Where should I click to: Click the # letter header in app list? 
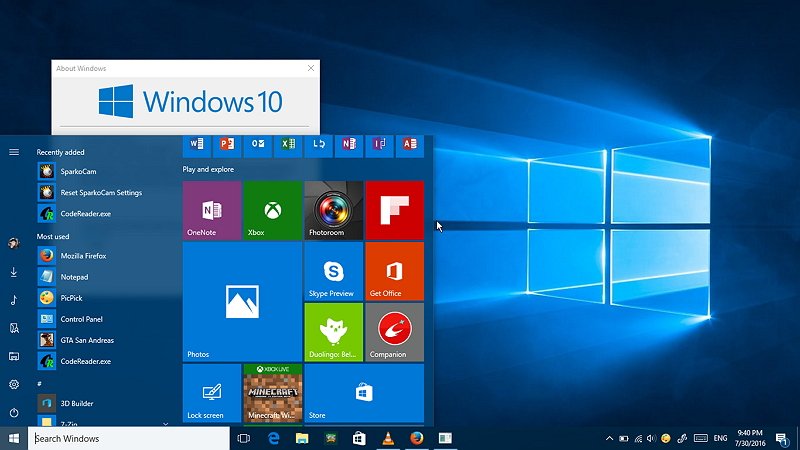pos(39,383)
